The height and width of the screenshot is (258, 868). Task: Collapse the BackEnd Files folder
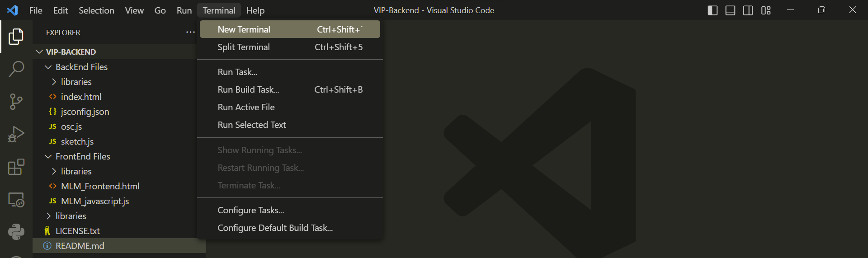click(48, 67)
